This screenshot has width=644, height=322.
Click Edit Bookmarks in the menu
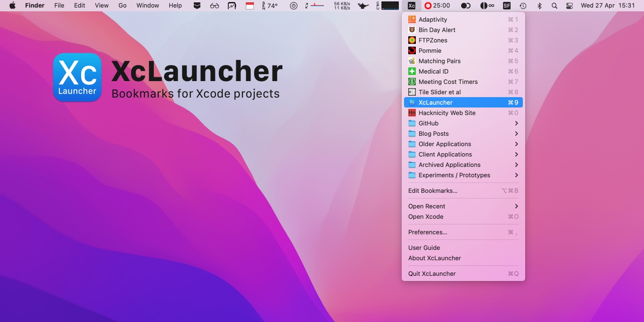[432, 190]
